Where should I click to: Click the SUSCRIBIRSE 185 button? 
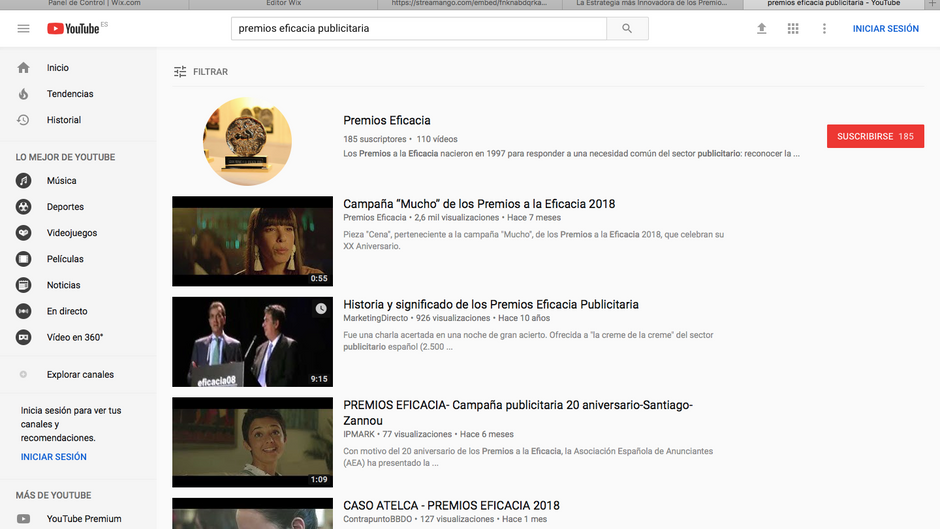(875, 136)
